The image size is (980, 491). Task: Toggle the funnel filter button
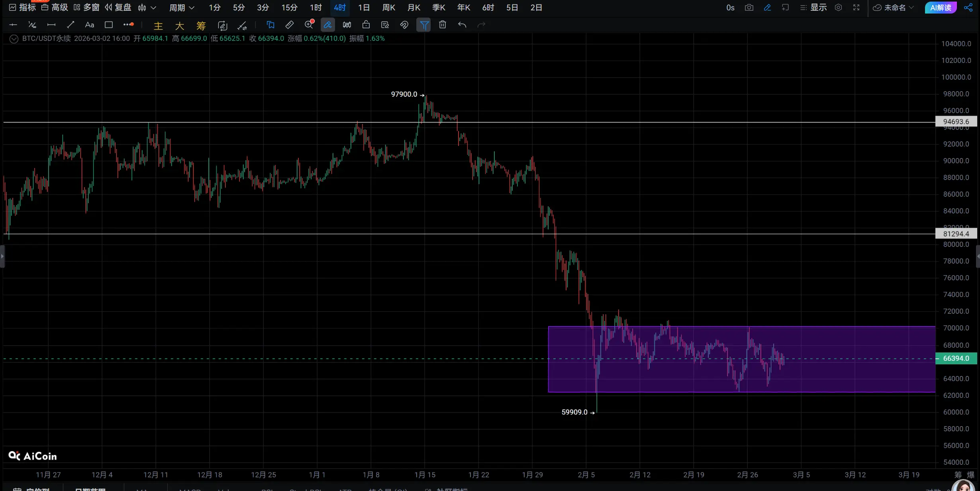[424, 25]
